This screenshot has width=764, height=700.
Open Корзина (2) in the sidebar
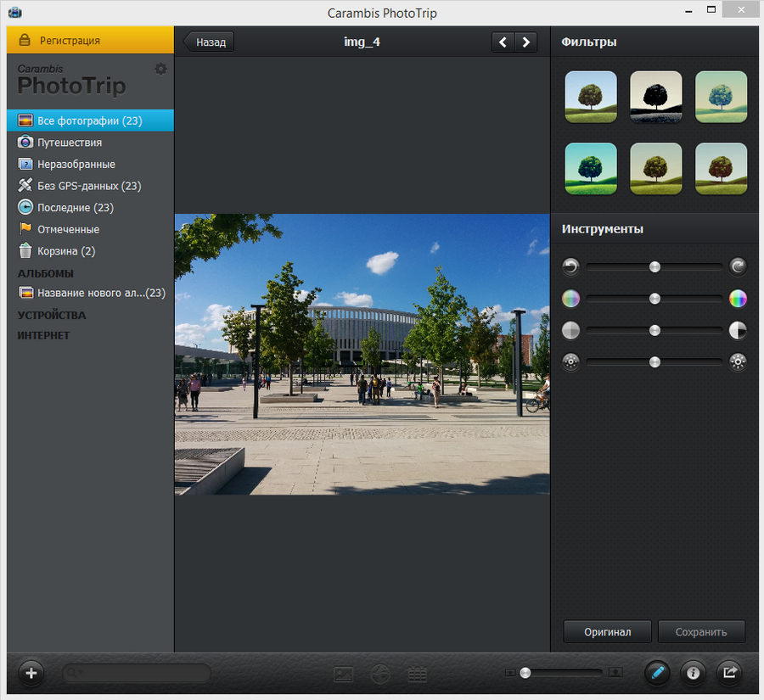click(x=65, y=251)
